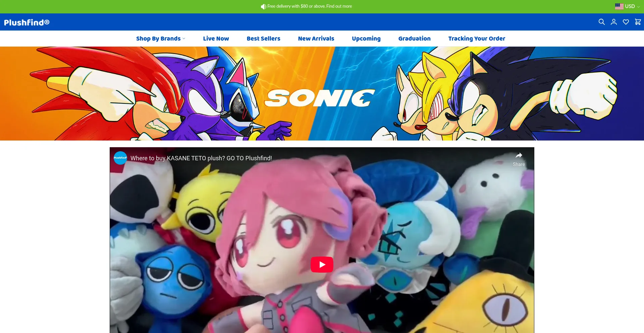Open Upcoming menu item

point(366,39)
